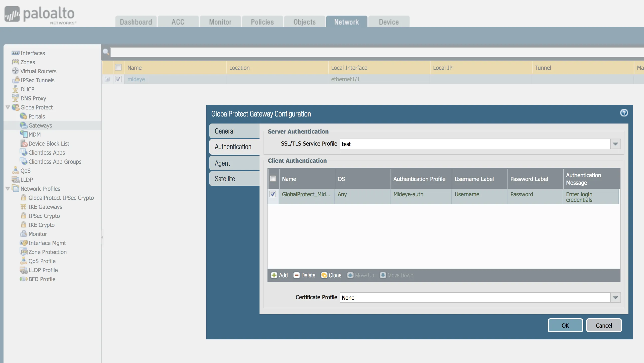Expand the mideye gateway row details

(x=107, y=79)
